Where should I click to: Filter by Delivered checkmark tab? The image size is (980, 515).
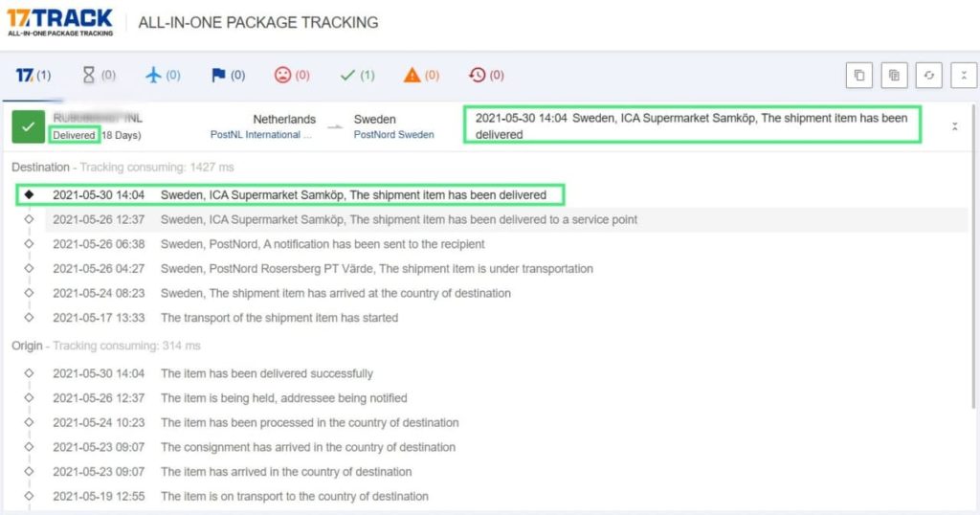(357, 75)
